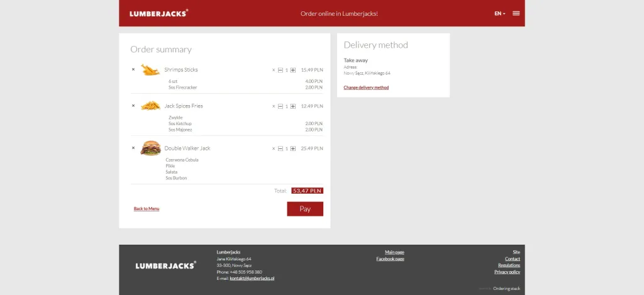Click Change delivery method link
This screenshot has width=644, height=295.
tap(366, 87)
